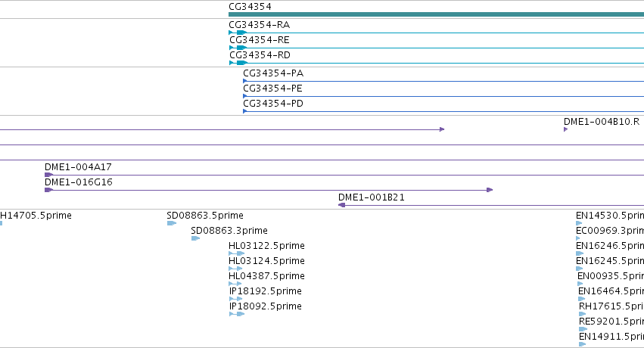This screenshot has width=644, height=348.
Task: Click the DME1-004B10.R arrow marker
Action: point(565,129)
